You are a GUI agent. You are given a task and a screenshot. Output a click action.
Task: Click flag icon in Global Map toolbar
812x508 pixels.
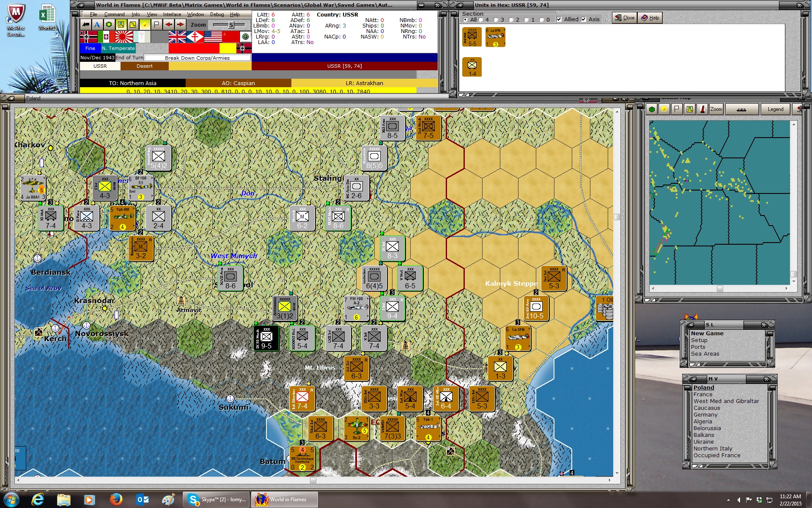click(x=677, y=109)
